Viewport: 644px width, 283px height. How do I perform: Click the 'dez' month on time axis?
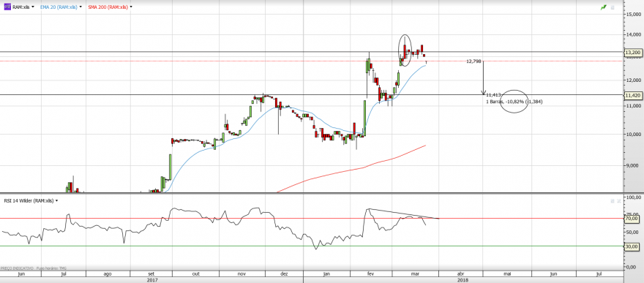point(284,273)
